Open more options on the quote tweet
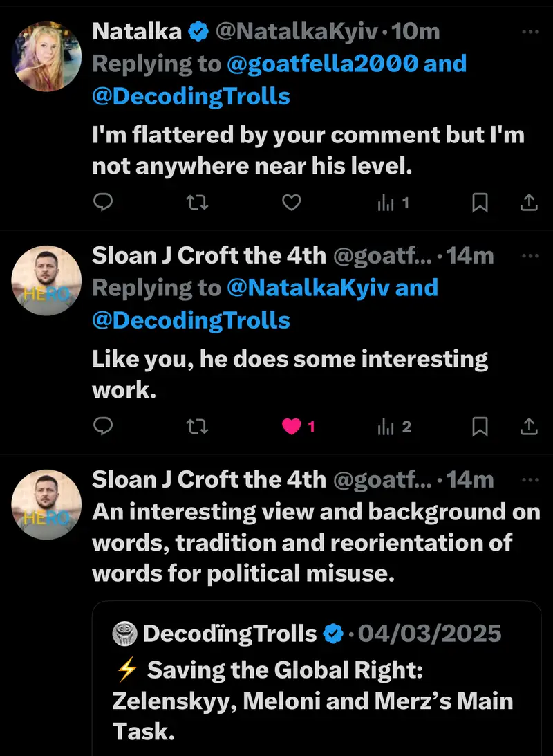 coord(529,479)
